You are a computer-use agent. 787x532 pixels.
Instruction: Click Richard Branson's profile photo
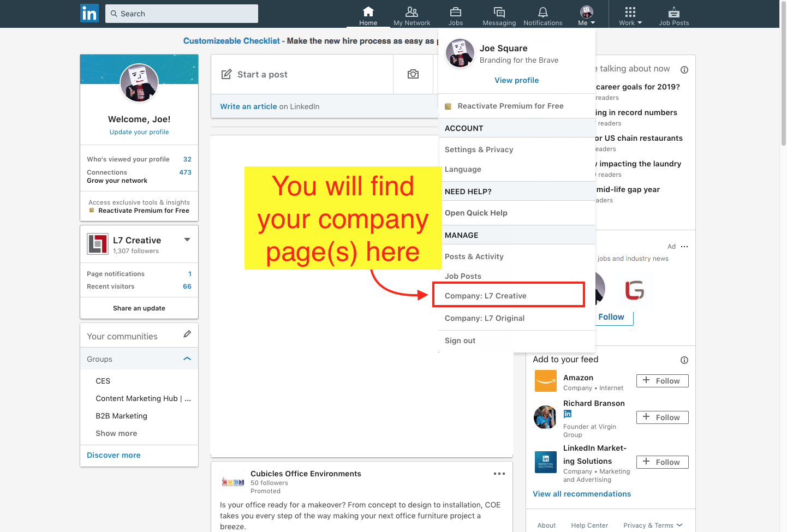[545, 417]
